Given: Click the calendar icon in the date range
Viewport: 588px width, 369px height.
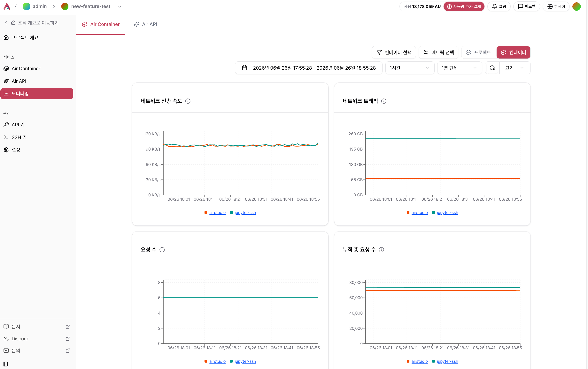Looking at the screenshot, I should (x=245, y=68).
